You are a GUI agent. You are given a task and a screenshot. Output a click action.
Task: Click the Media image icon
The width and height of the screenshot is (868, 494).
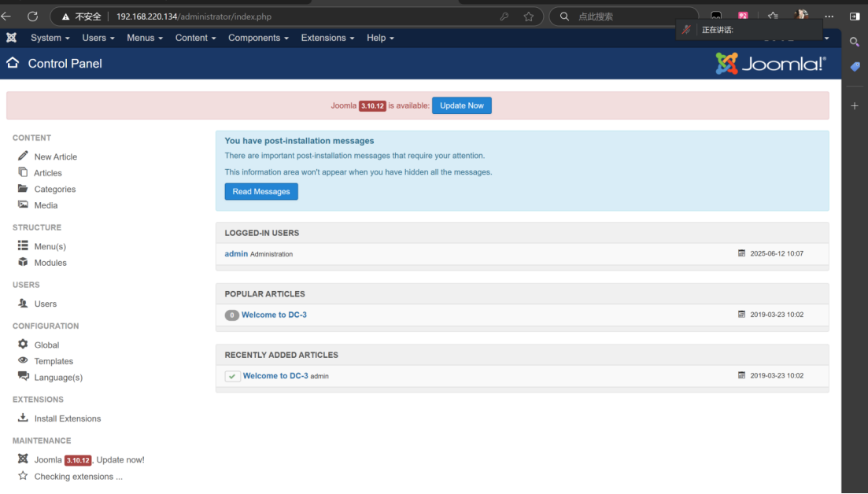click(23, 204)
